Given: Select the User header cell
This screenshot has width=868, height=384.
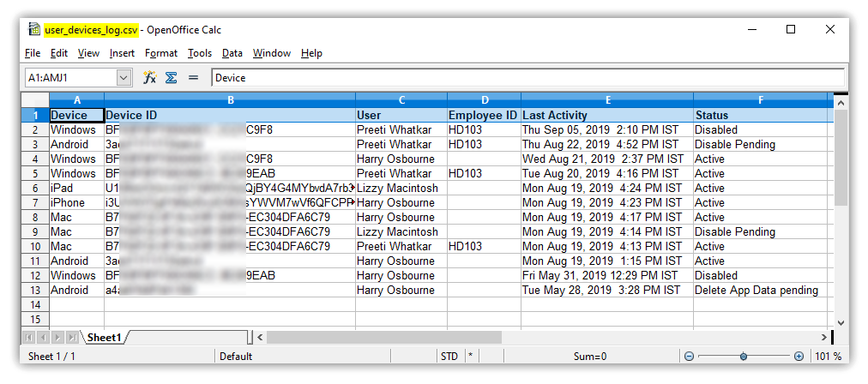Looking at the screenshot, I should [x=401, y=115].
